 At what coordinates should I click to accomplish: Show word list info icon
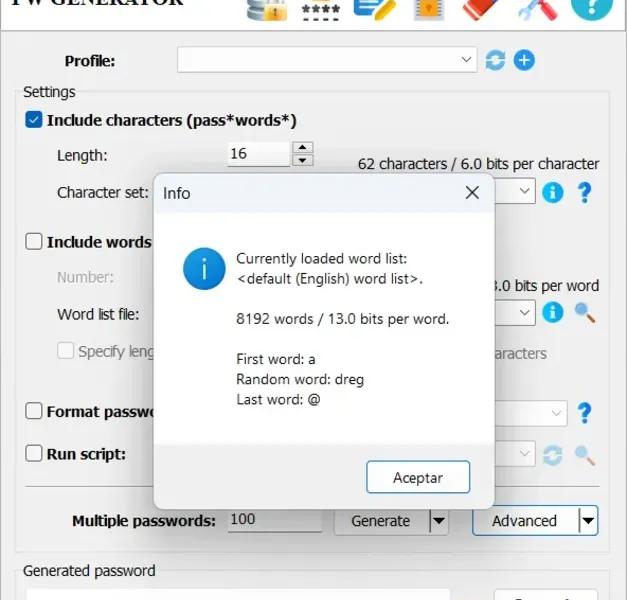pyautogui.click(x=553, y=312)
